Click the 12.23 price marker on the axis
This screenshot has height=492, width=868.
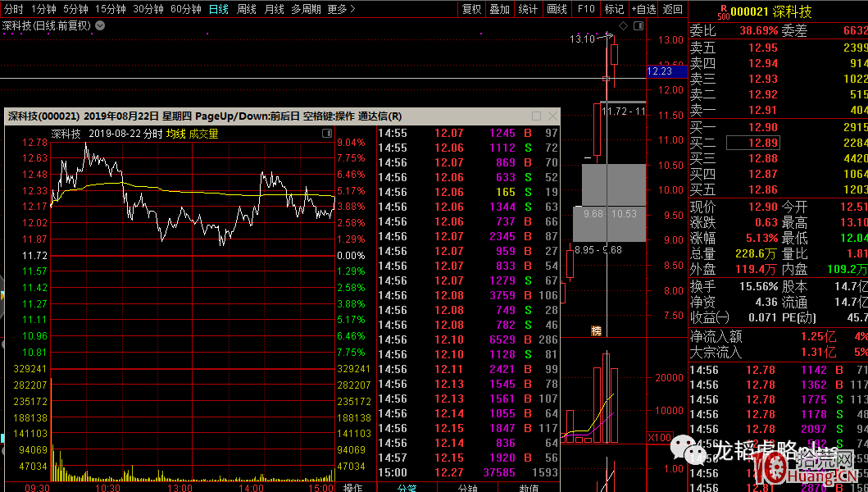(666, 71)
